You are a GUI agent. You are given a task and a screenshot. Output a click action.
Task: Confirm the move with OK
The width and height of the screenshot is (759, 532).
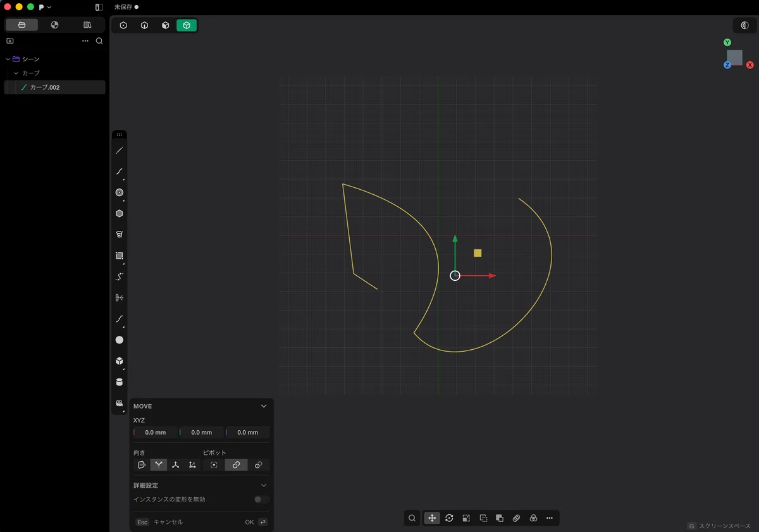coord(256,522)
